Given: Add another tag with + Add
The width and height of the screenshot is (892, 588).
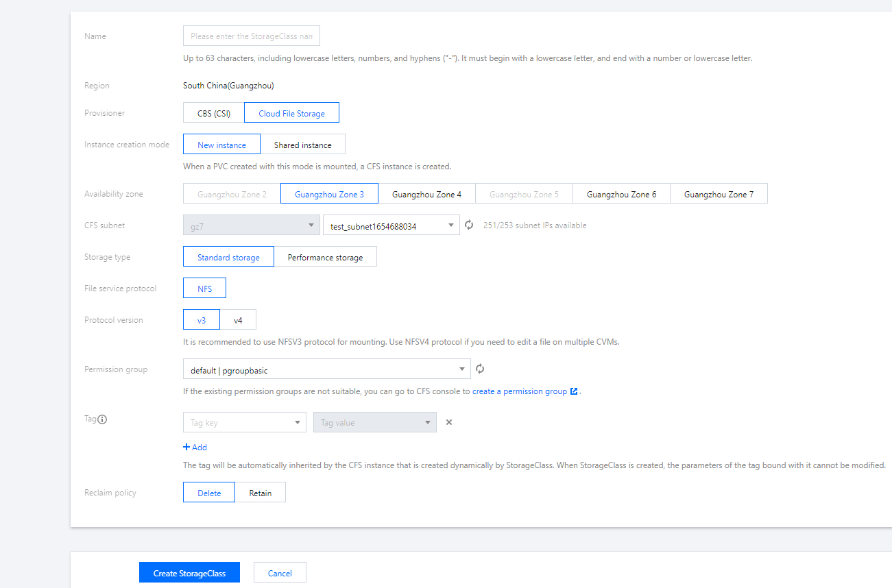Looking at the screenshot, I should tap(195, 447).
